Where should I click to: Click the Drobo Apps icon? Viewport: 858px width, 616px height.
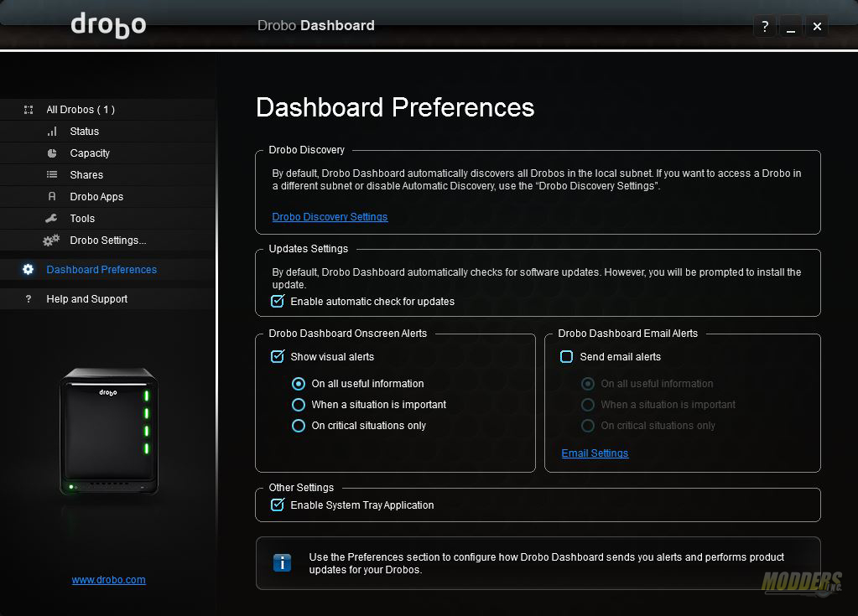tap(52, 196)
